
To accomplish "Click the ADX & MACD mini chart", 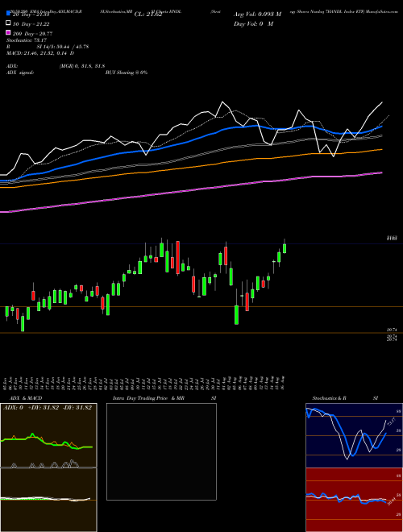I will [48, 468].
